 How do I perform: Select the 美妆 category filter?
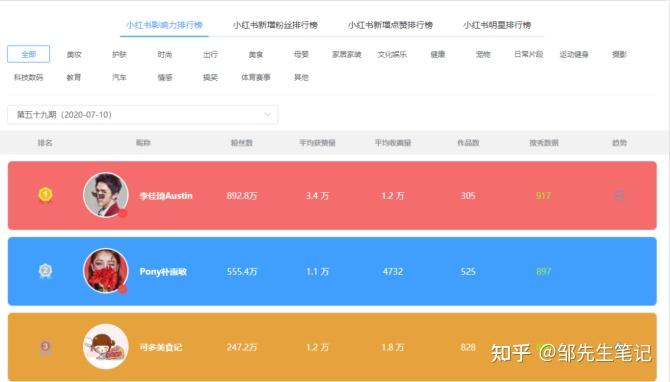point(74,54)
